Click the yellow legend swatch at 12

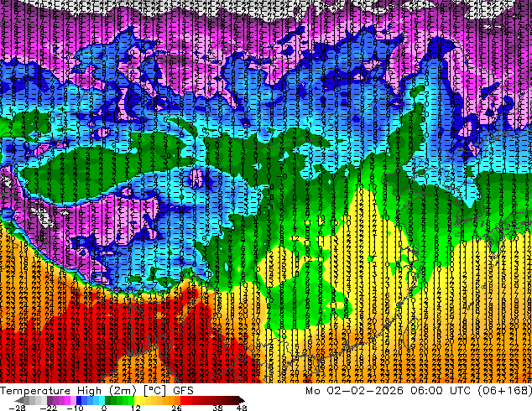point(138,400)
